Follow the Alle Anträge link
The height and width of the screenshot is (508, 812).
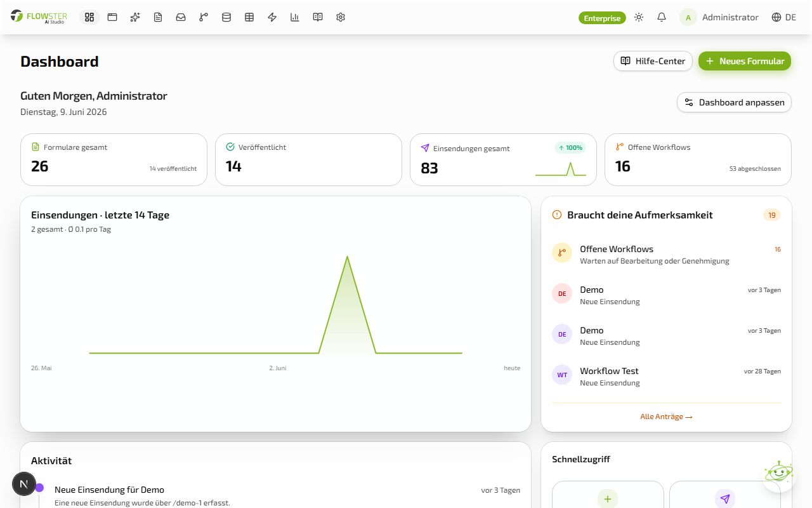point(666,417)
